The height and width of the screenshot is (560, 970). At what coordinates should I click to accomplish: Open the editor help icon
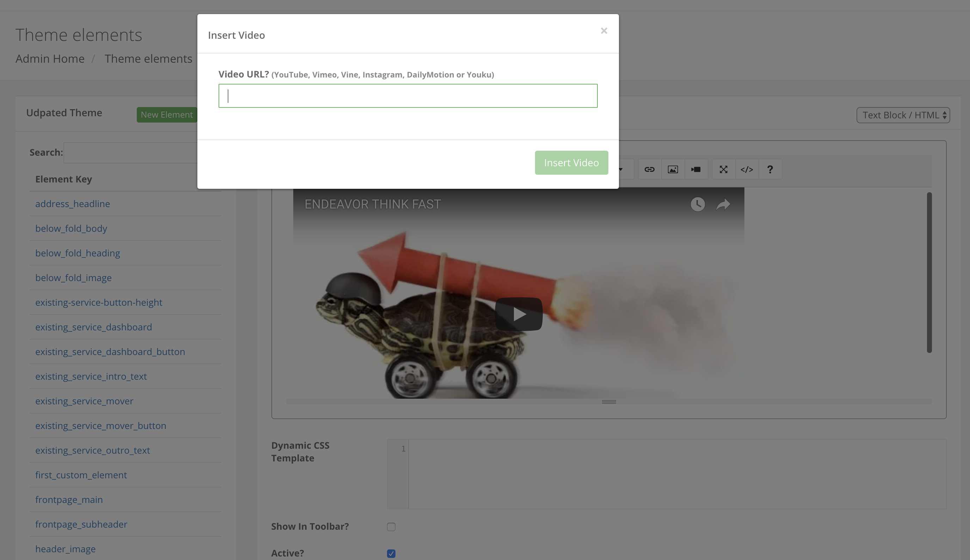(x=770, y=169)
